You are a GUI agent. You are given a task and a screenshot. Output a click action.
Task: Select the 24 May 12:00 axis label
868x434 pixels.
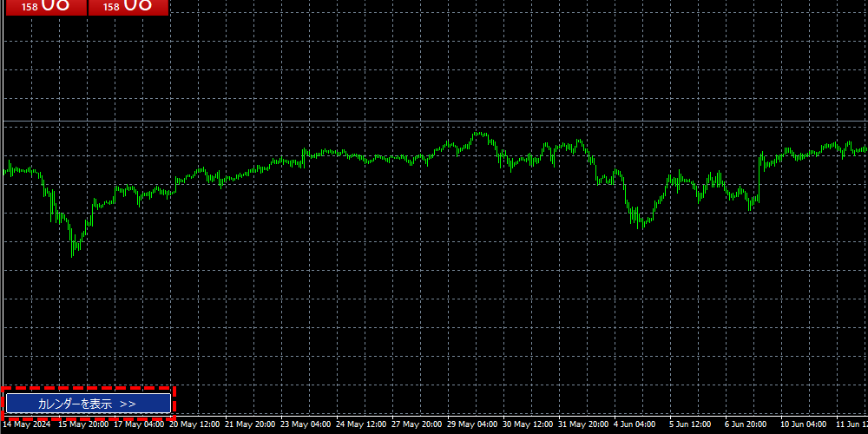361,425
